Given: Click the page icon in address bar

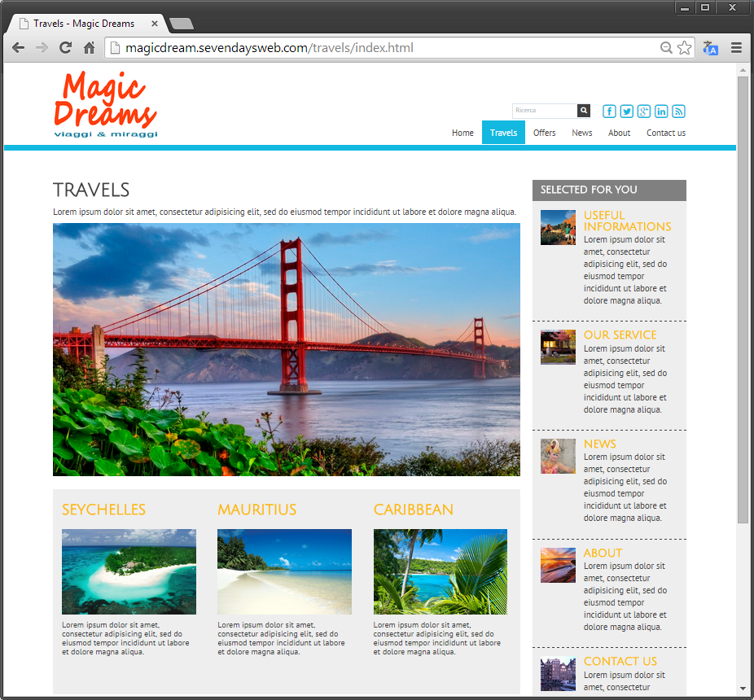Looking at the screenshot, I should 115,47.
